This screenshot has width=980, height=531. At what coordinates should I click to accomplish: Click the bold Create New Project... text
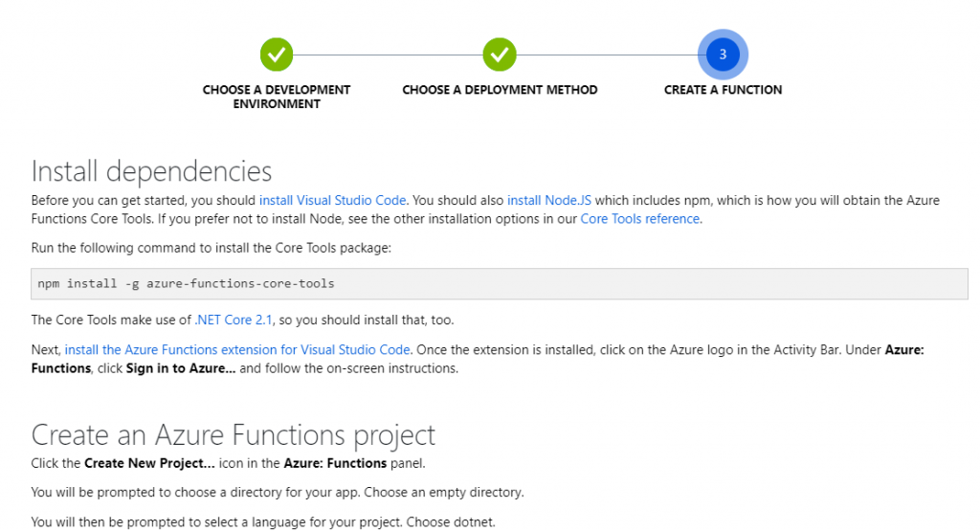tap(149, 463)
